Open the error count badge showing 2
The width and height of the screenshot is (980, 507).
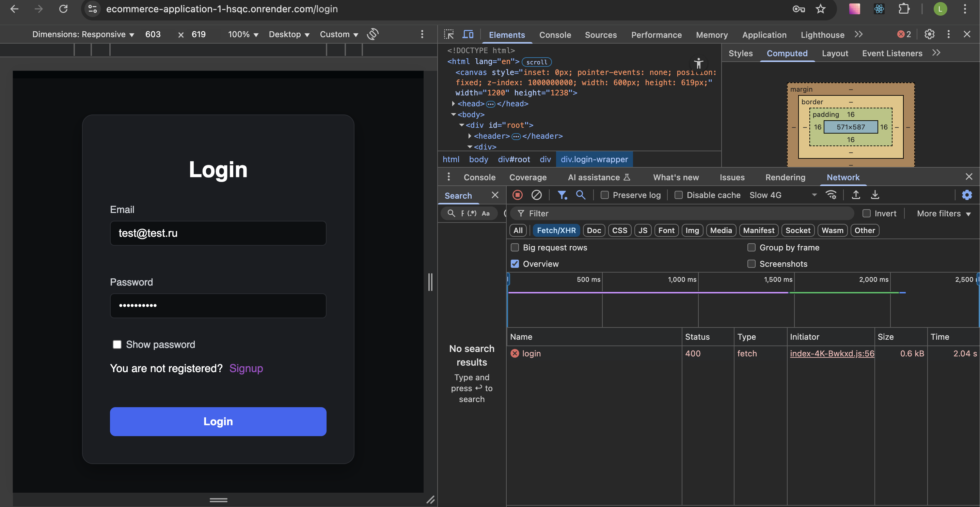904,34
